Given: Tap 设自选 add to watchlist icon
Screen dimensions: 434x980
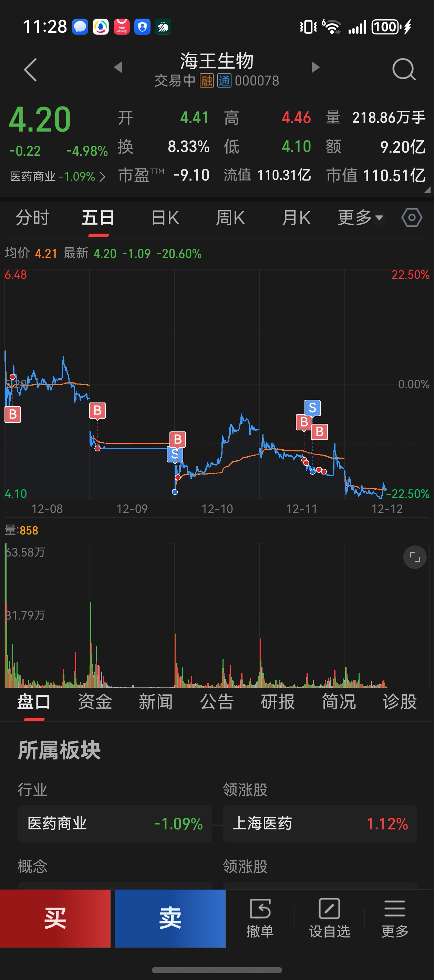Looking at the screenshot, I should coord(329,918).
